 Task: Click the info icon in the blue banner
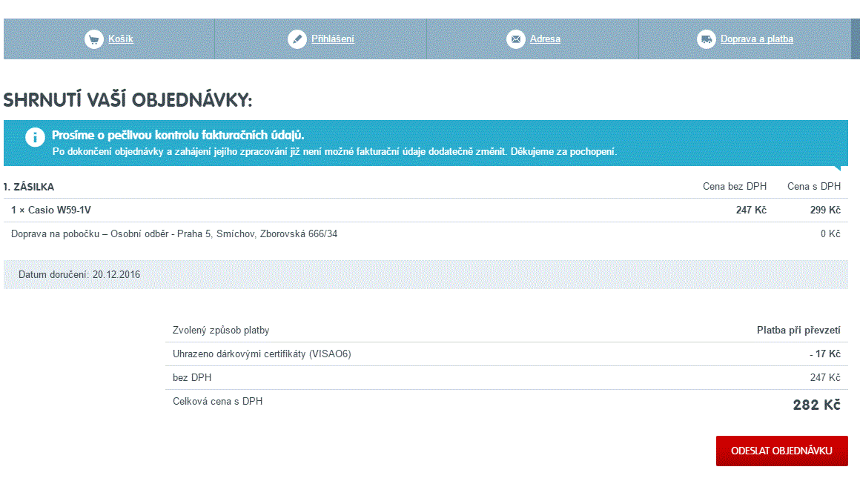(x=34, y=137)
